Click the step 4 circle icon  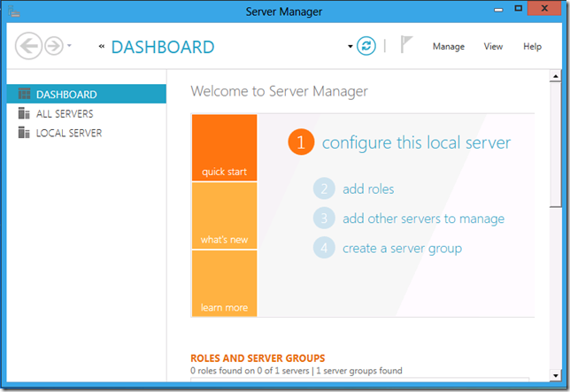[324, 248]
